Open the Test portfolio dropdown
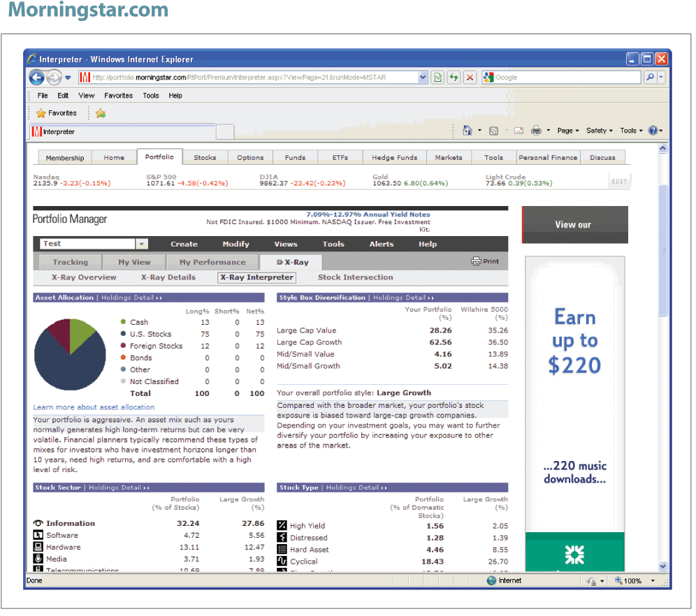Screen dimensions: 696x616 [142, 244]
